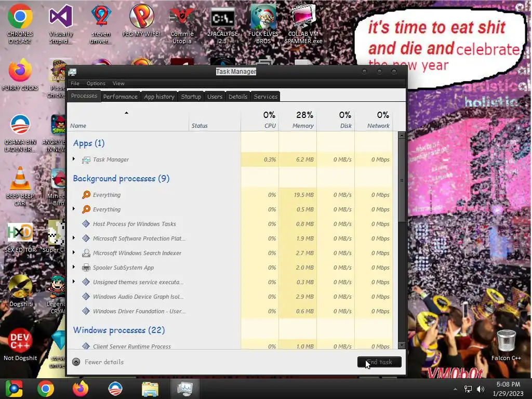This screenshot has height=399, width=532.
Task: Open the Obama logo app on the taskbar
Action: coord(115,389)
